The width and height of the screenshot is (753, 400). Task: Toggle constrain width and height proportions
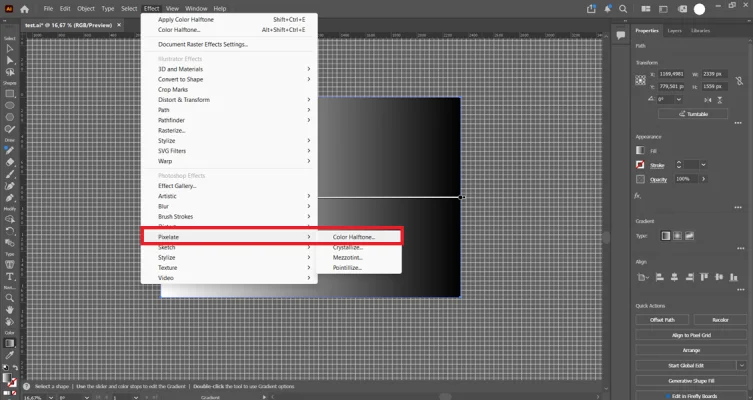[740, 81]
